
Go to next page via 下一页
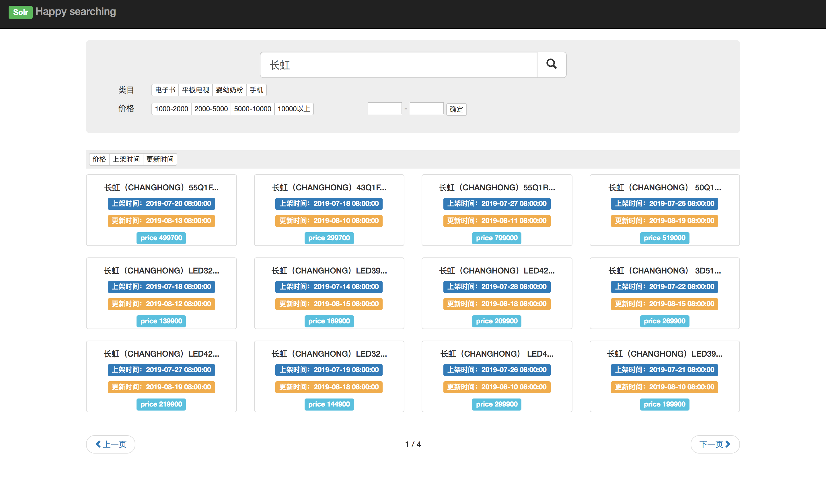715,444
